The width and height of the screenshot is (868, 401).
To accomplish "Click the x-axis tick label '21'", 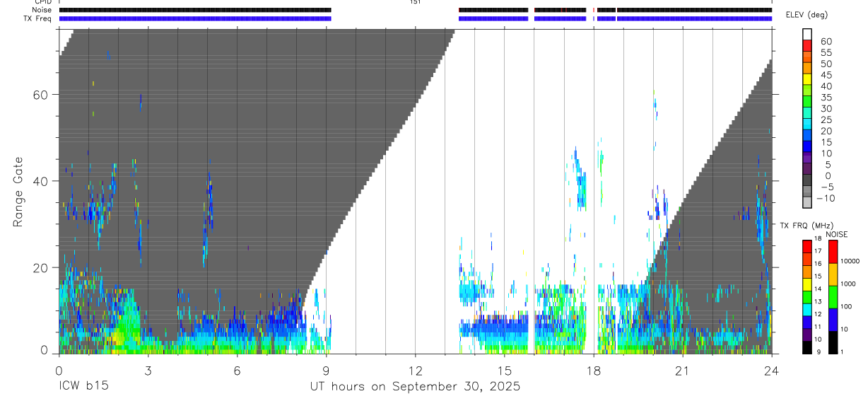I will (682, 371).
